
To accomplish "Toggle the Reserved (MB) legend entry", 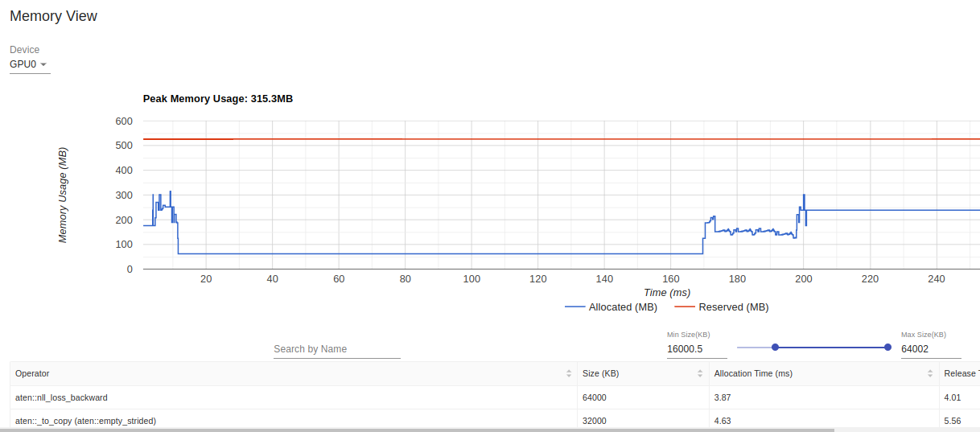I will point(721,307).
